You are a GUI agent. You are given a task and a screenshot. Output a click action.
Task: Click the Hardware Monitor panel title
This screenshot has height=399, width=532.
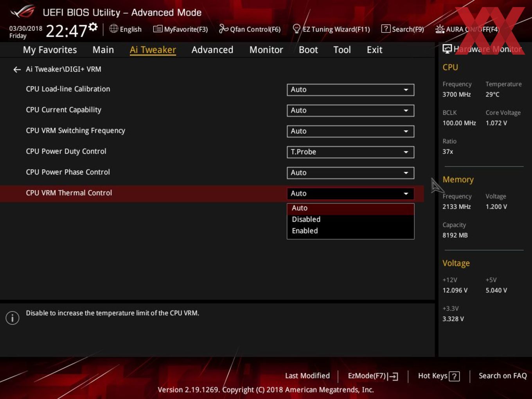(x=488, y=49)
